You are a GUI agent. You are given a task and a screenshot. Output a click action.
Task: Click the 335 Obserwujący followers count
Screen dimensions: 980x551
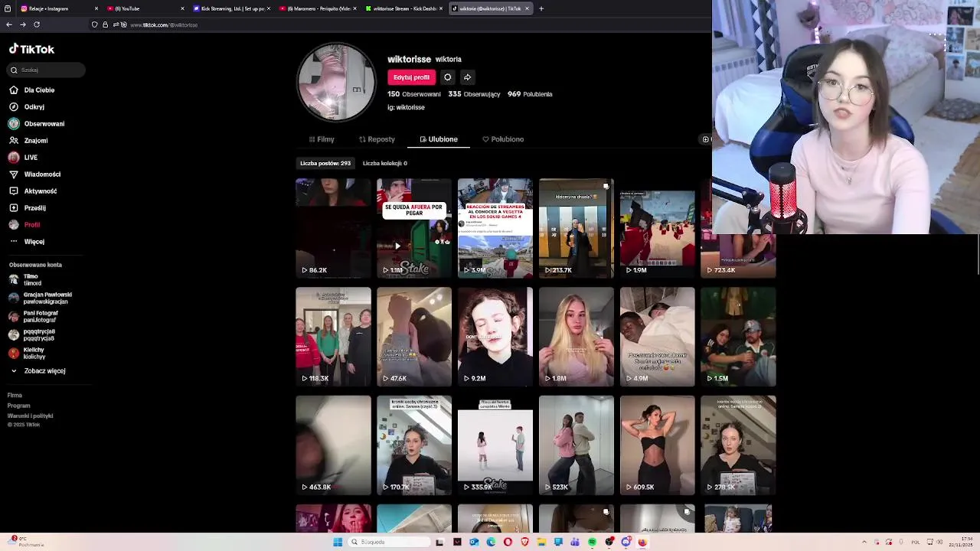coord(474,94)
